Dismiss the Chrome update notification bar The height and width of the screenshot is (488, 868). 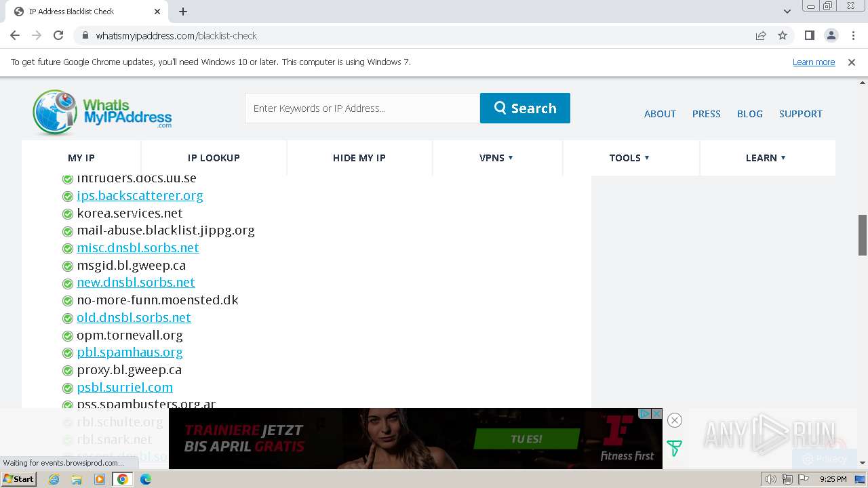852,62
